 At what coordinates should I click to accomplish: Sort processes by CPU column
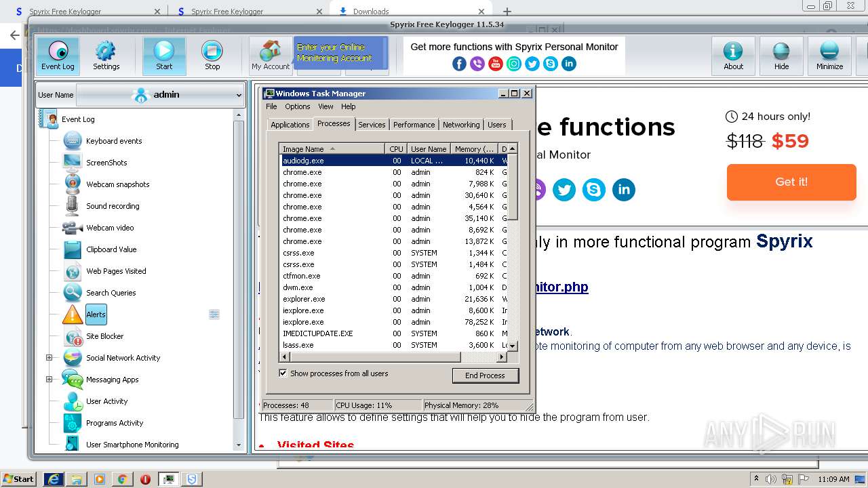(x=396, y=148)
